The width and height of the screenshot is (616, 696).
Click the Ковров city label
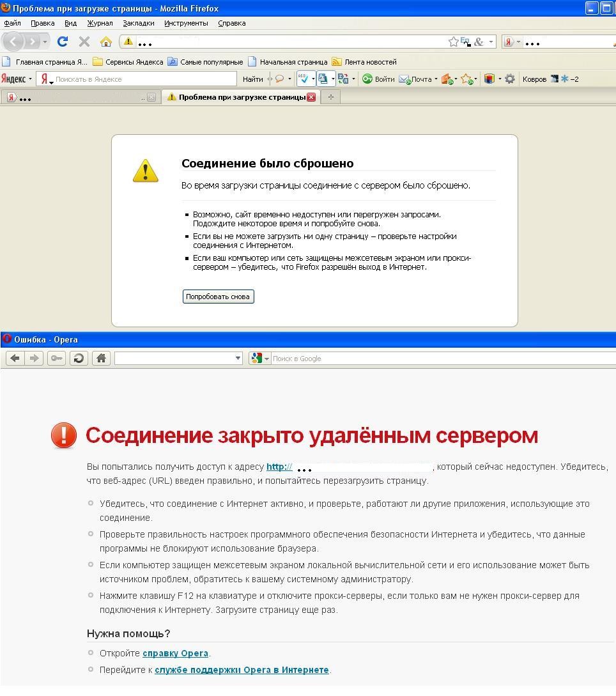534,79
